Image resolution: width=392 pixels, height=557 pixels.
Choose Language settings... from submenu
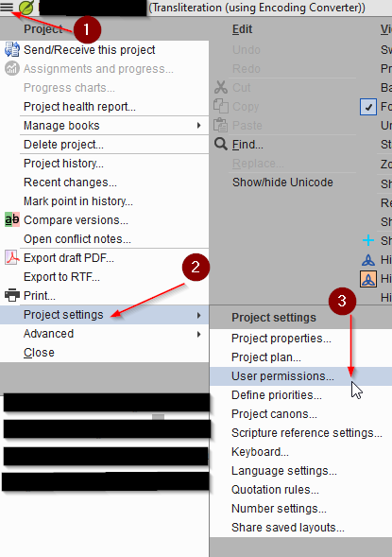coord(284,471)
